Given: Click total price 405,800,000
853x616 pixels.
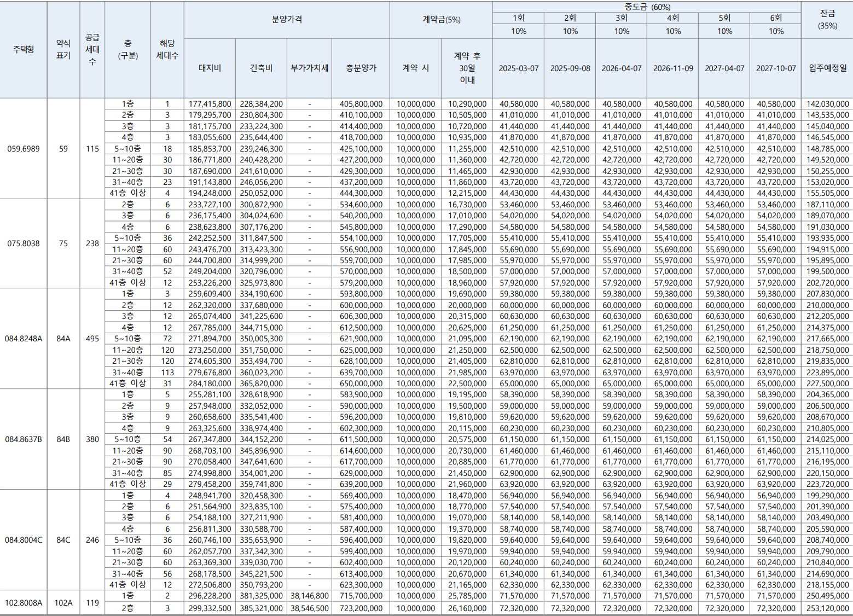Looking at the screenshot, I should [x=361, y=104].
